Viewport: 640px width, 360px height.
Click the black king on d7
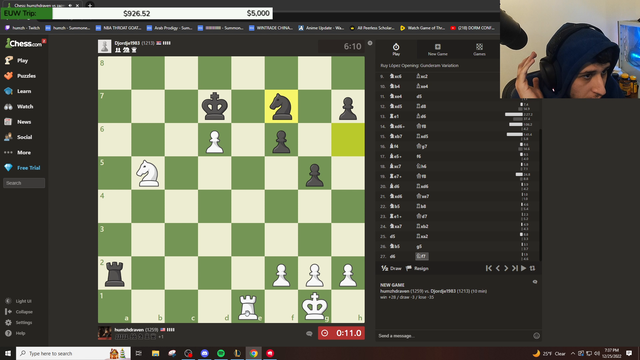(x=215, y=107)
